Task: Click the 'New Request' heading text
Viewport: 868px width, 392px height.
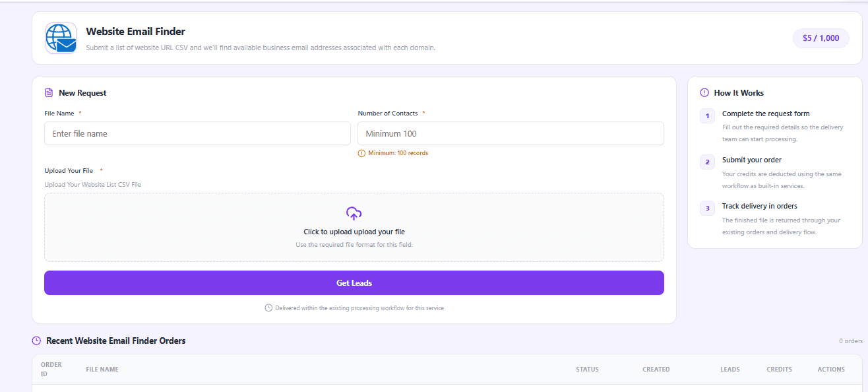Action: coord(82,93)
